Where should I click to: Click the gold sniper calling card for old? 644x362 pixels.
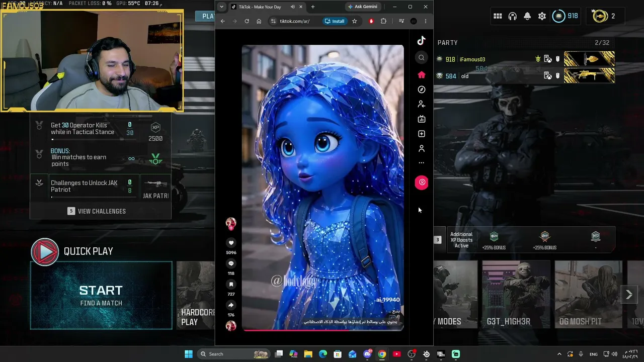(589, 75)
